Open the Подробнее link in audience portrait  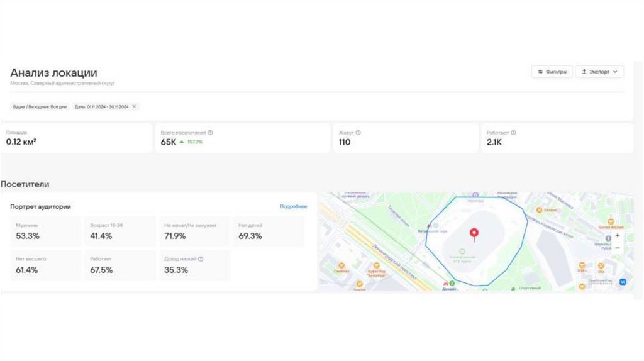pyautogui.click(x=293, y=206)
